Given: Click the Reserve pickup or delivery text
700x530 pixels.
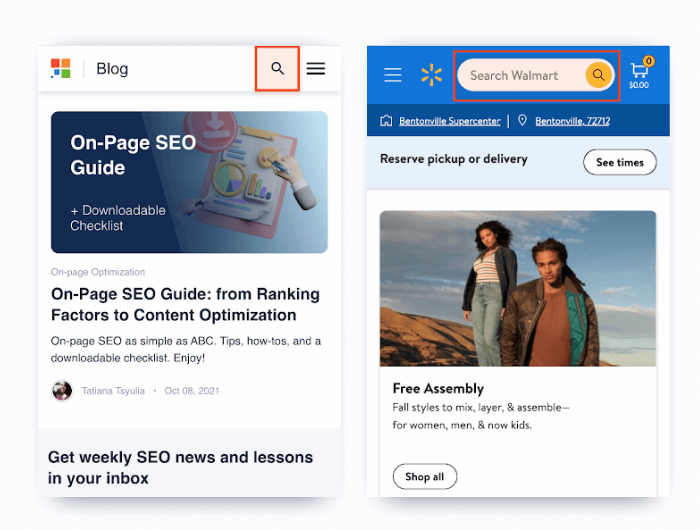Looking at the screenshot, I should click(x=454, y=159).
